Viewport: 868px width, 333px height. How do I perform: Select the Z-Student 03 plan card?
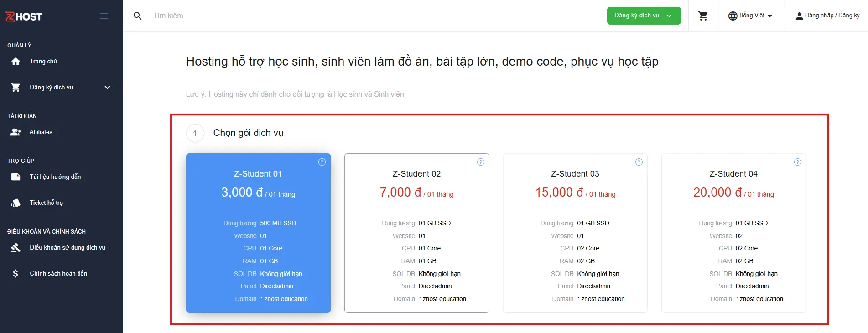[575, 233]
